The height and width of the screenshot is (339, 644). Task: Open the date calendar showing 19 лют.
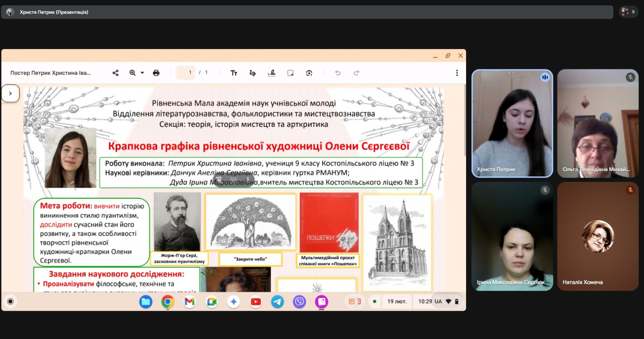tap(397, 302)
